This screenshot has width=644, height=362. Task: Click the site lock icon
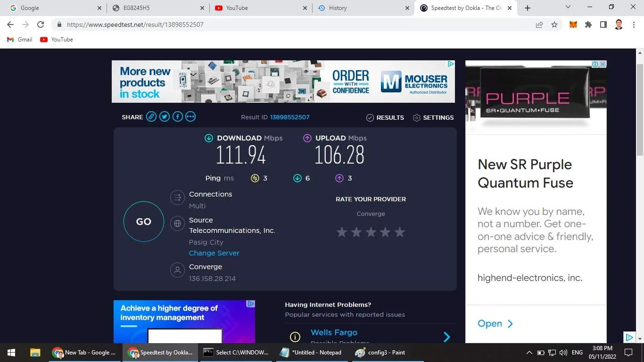(x=59, y=25)
